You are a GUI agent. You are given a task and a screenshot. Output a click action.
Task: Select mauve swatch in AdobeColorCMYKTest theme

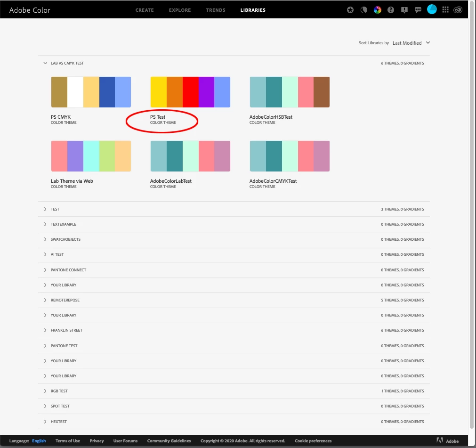pos(322,156)
